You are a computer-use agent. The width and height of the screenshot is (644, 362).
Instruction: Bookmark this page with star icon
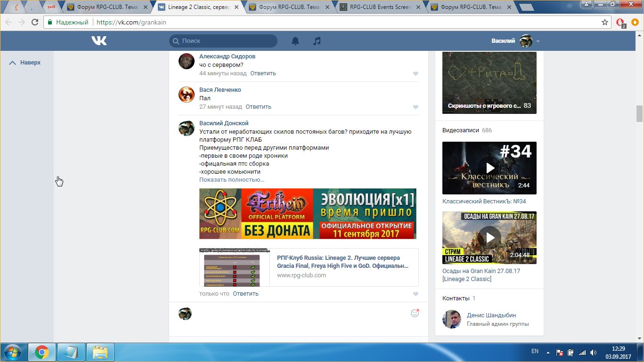click(x=605, y=22)
